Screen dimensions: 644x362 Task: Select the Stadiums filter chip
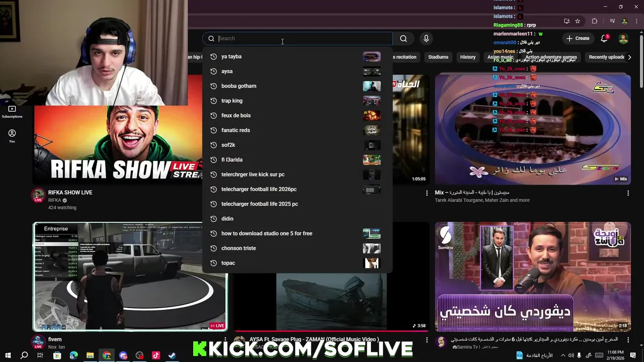(438, 57)
